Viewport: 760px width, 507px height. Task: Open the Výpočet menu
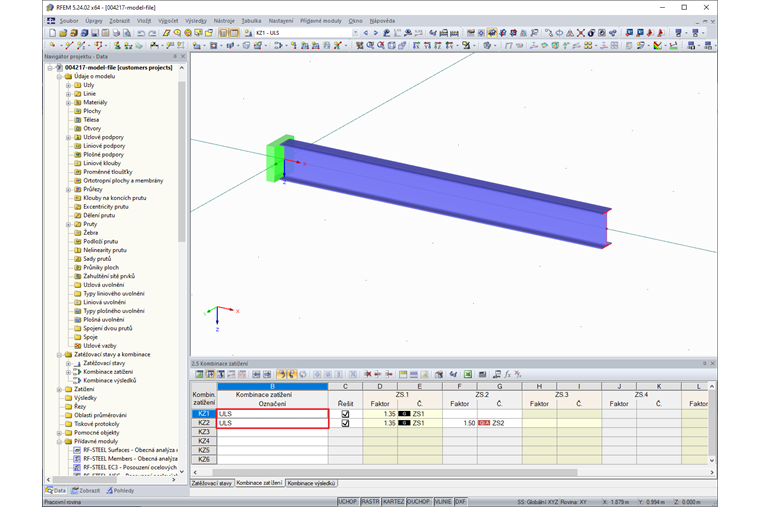coord(168,21)
